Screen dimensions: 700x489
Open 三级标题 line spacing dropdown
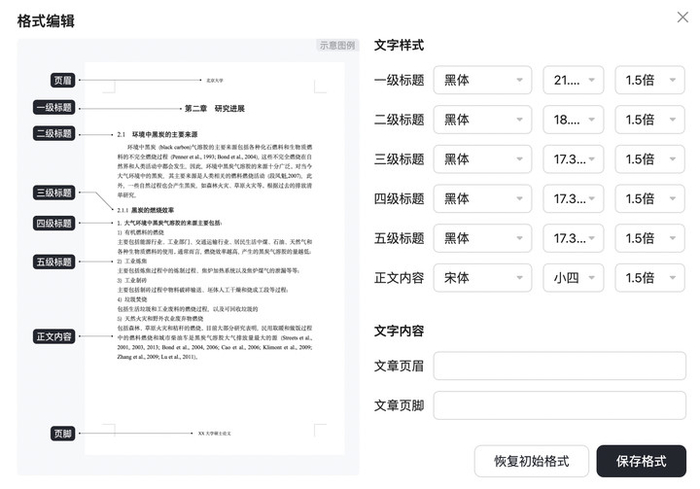coord(650,159)
